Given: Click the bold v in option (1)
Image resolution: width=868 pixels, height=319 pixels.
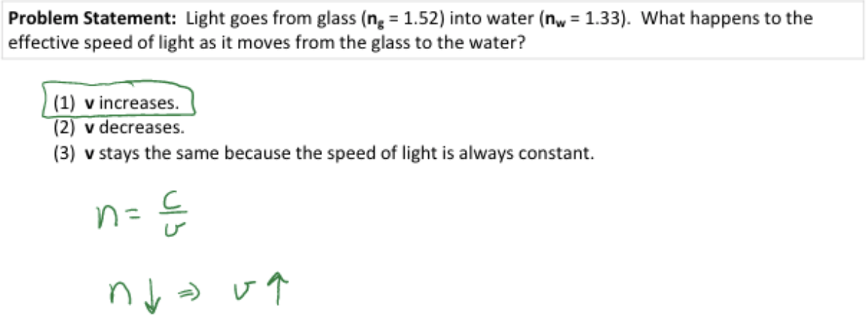Looking at the screenshot, I should [89, 104].
